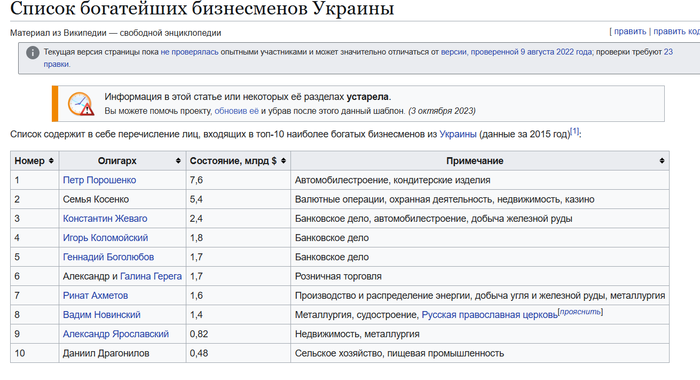
Task: Sort table by Олигарх column arrows
Action: pyautogui.click(x=178, y=161)
